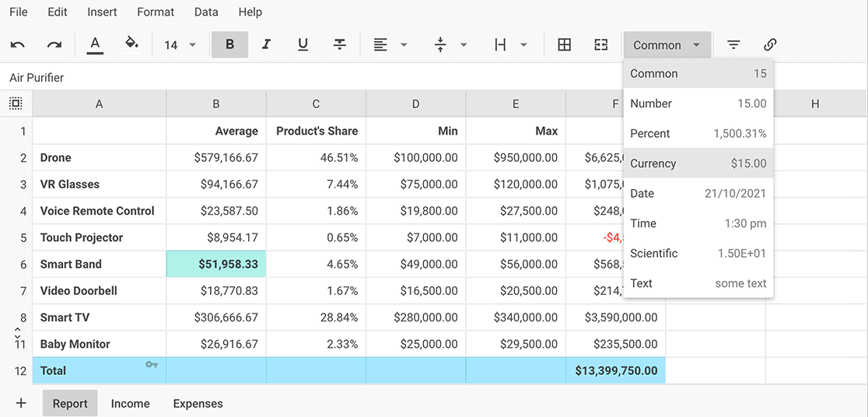Click the Product's Share header cell
Screen dimensions: 868x417
[316, 131]
